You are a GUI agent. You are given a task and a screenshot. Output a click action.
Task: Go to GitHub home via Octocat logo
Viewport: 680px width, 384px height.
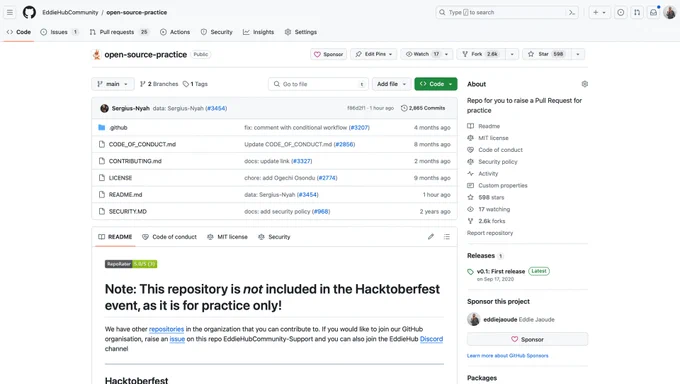pos(29,12)
